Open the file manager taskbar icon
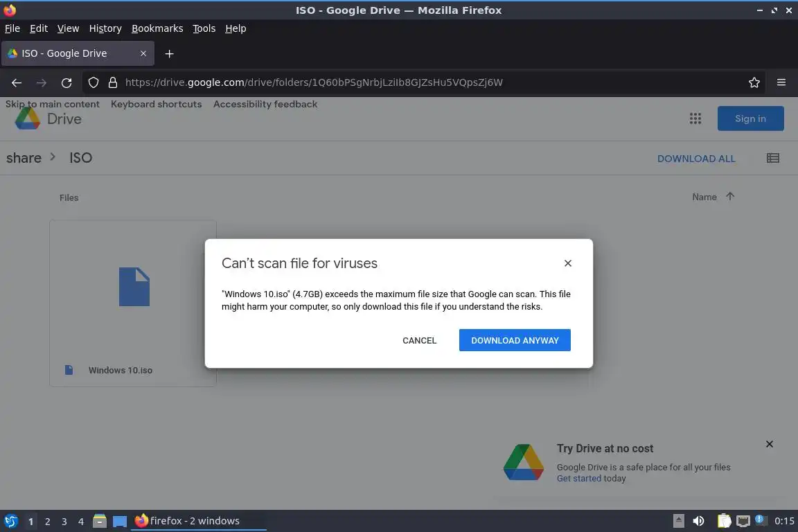This screenshot has height=532, width=798. pos(100,521)
